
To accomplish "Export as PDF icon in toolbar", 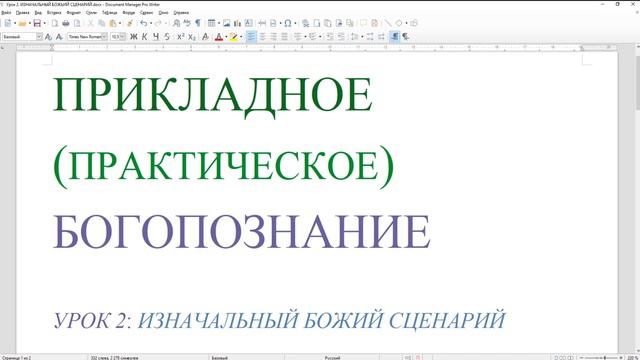I will click(x=55, y=23).
